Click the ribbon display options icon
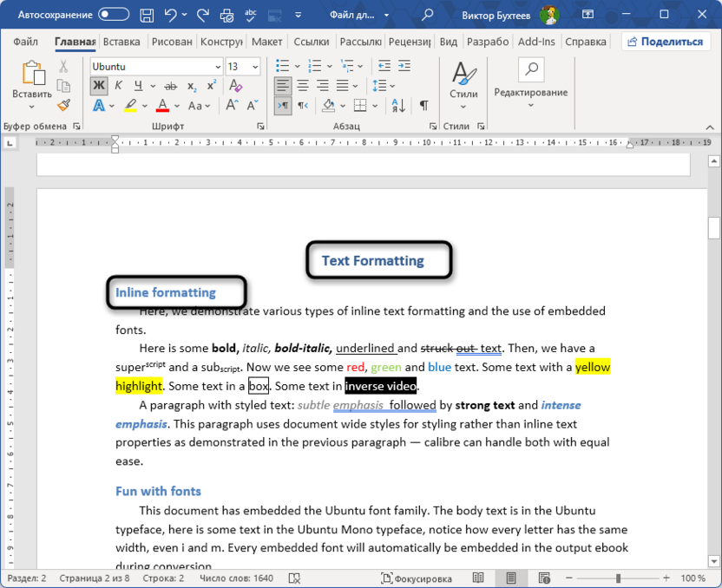722x588 pixels. [x=587, y=14]
